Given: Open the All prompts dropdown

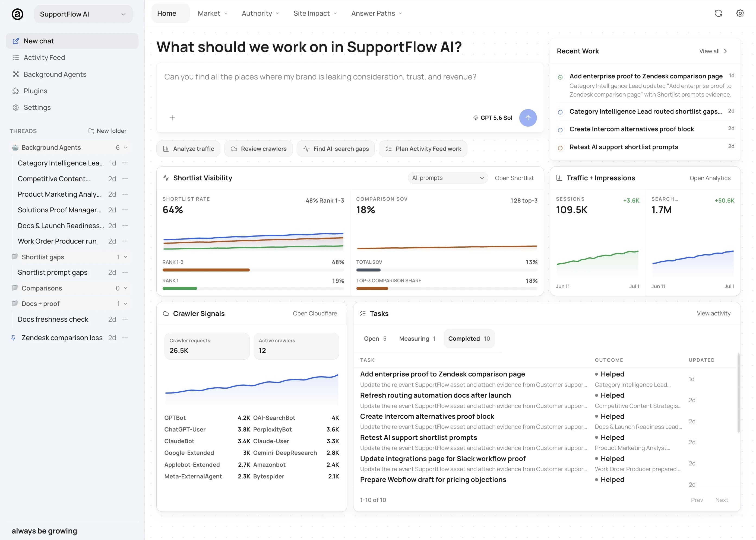Looking at the screenshot, I should (x=448, y=178).
